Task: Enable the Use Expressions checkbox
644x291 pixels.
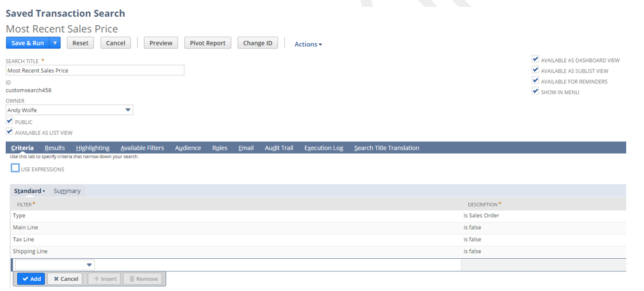Action: 15,168
